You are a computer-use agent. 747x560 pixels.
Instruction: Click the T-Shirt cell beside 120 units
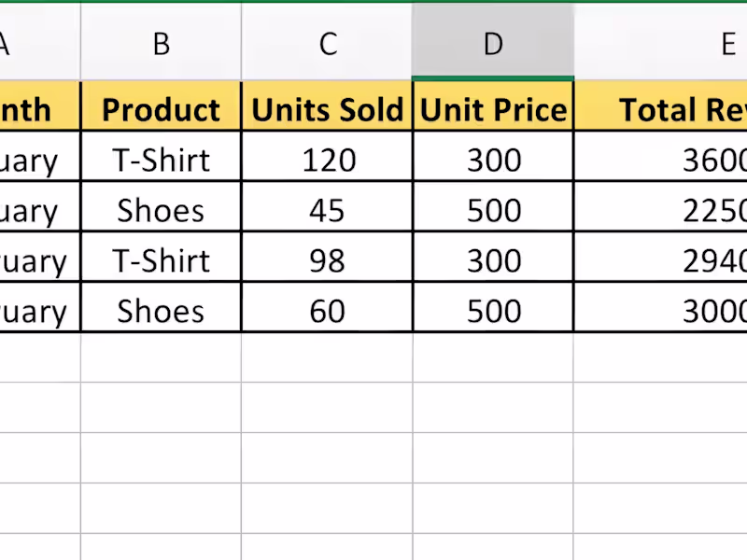pos(161,160)
